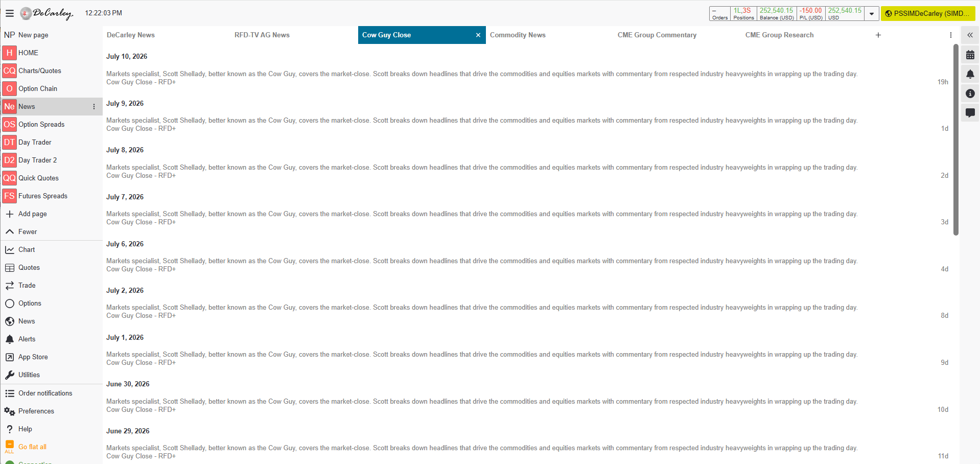Image resolution: width=980 pixels, height=464 pixels.
Task: Open Alerts from the sidebar
Action: 52,339
